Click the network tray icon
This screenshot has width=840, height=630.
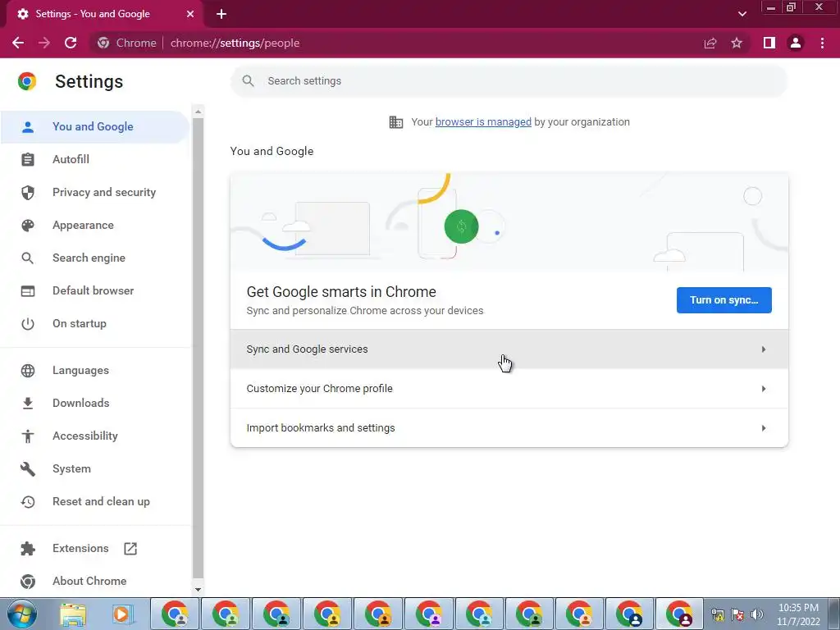(717, 614)
